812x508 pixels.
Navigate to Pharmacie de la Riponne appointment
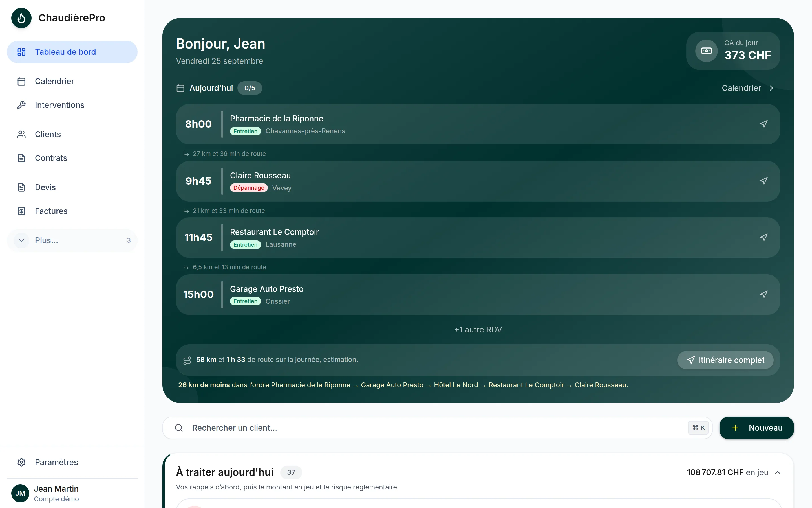[763, 124]
